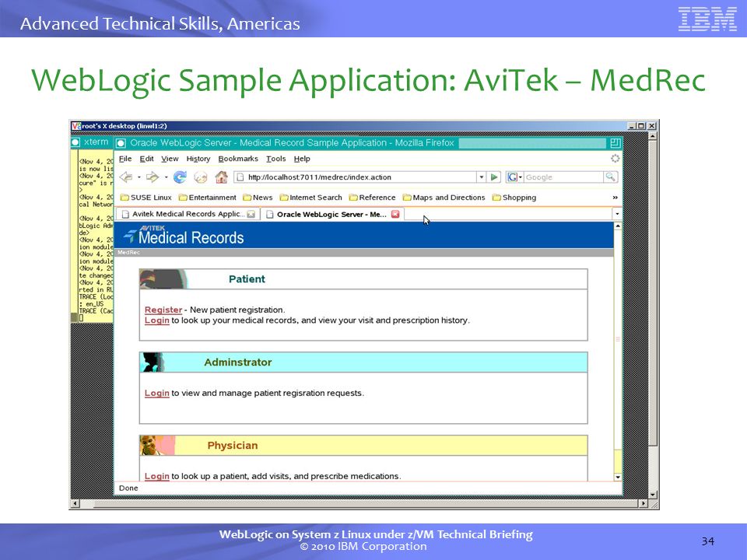
Task: Click VNC desktop vertical scrollbar down arrow
Action: [653, 495]
